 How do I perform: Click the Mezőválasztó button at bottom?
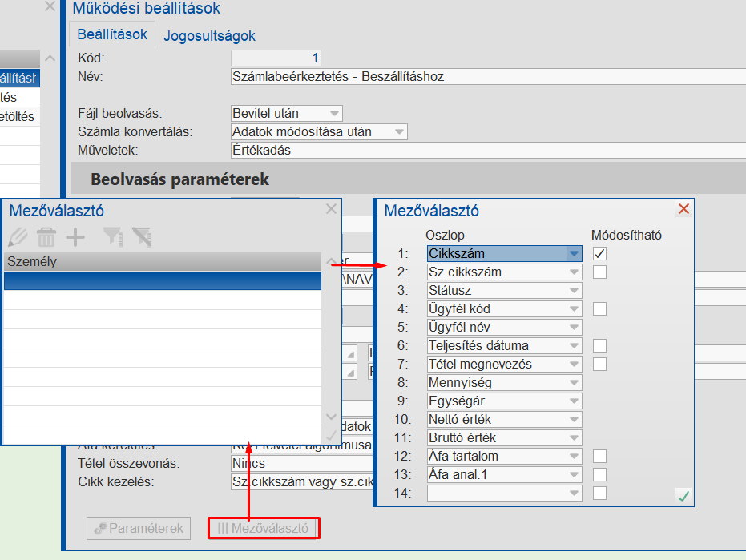click(x=264, y=528)
